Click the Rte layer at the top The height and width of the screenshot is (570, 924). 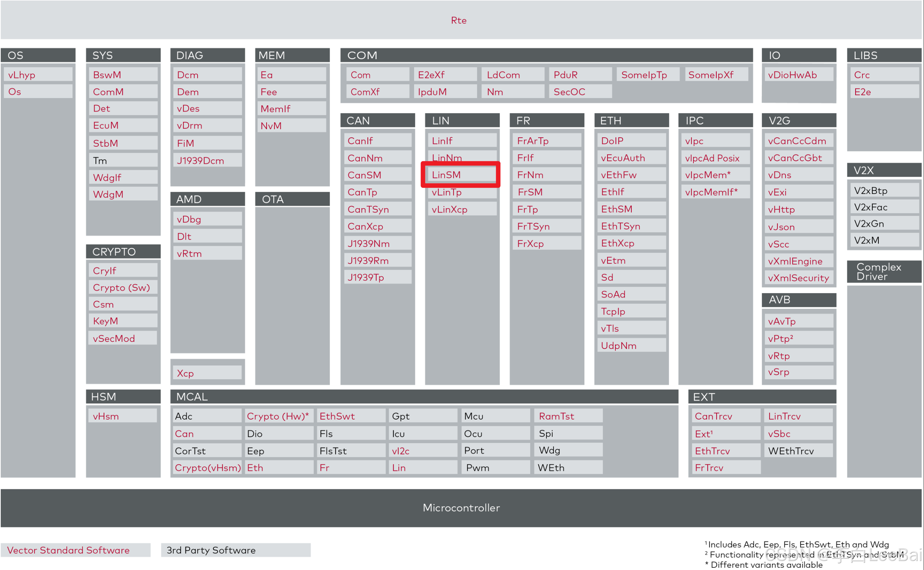(458, 20)
